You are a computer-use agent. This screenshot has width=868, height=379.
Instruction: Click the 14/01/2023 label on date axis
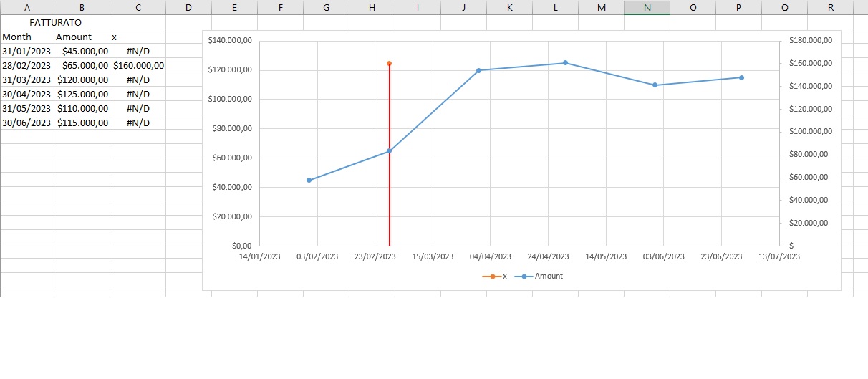[260, 256]
